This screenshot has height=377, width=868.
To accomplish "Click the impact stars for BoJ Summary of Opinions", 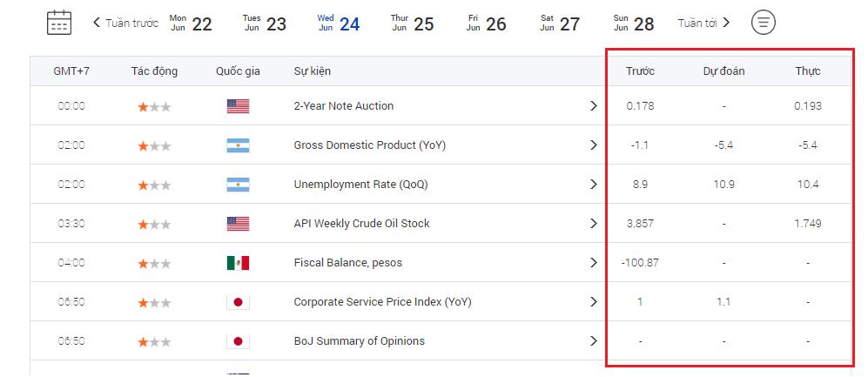I will tap(154, 341).
